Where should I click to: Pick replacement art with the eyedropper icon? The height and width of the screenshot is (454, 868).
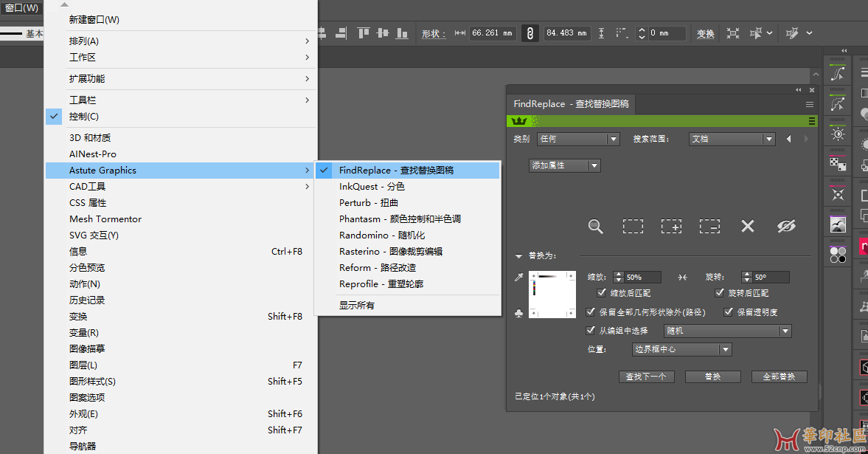518,277
